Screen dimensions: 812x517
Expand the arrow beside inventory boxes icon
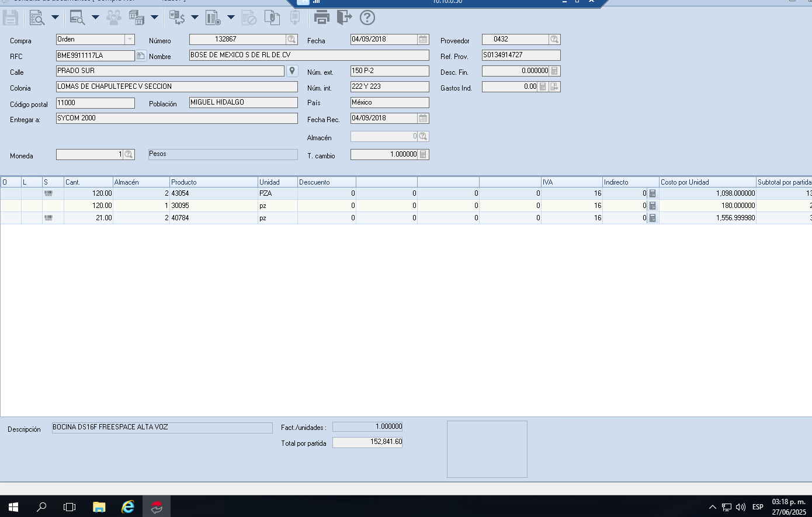154,18
